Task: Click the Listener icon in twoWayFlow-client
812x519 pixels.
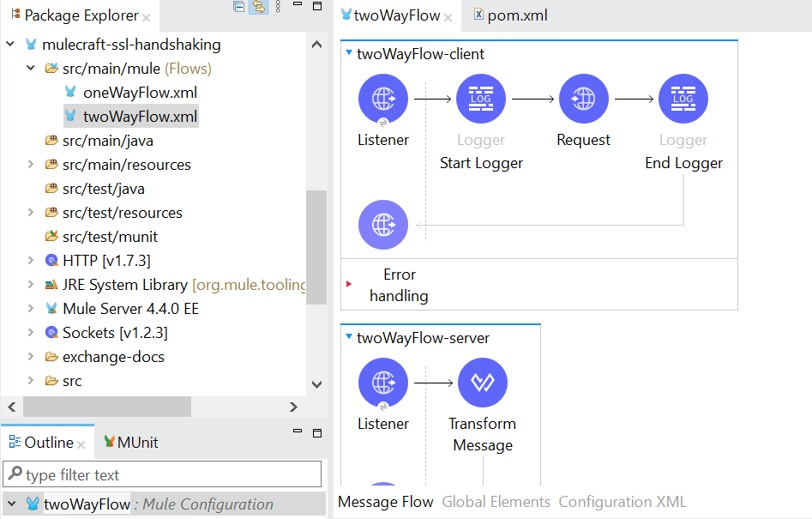Action: click(x=382, y=100)
